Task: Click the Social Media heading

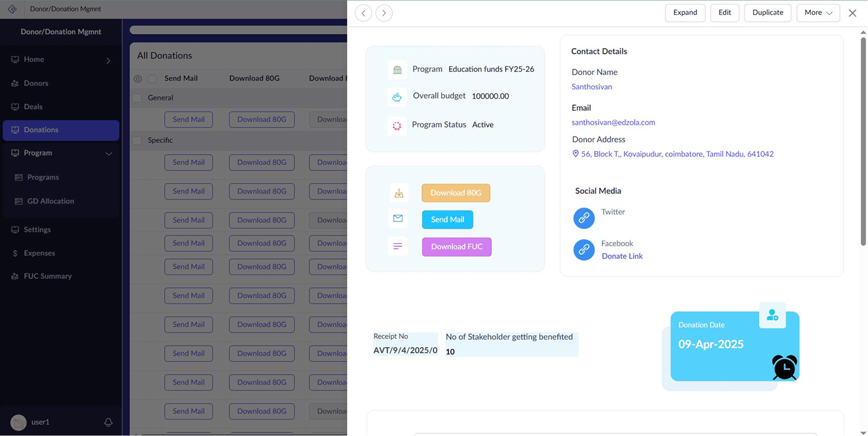Action: click(x=598, y=191)
